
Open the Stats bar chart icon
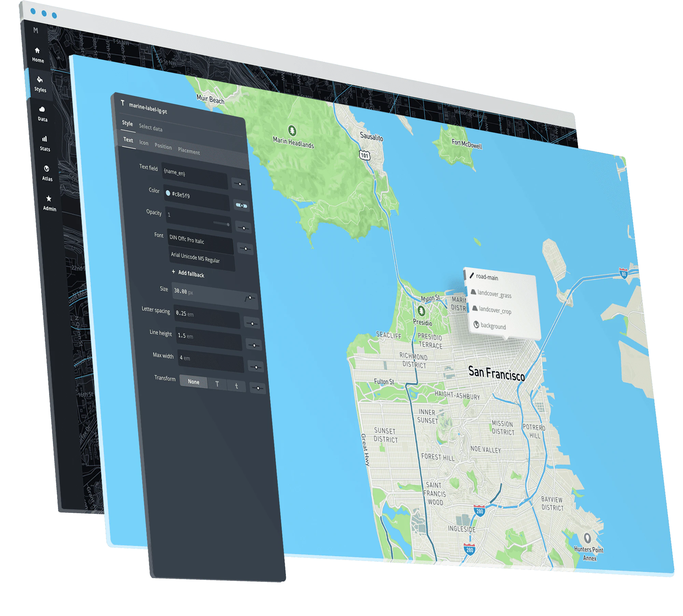coord(44,139)
